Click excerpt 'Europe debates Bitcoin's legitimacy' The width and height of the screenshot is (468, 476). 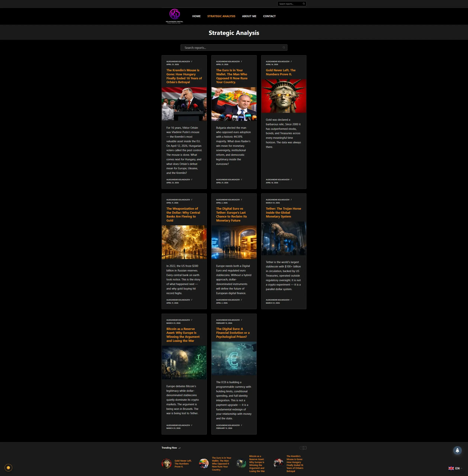click(x=183, y=400)
